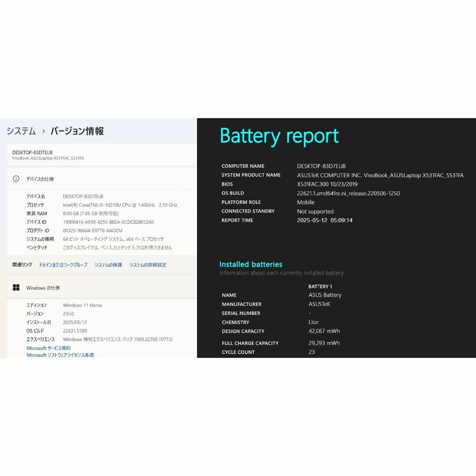Open the システムの詳細設定 link
This screenshot has height=476, width=476.
point(148,265)
